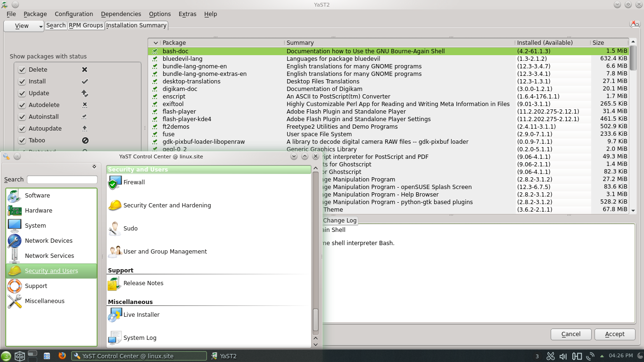Select the Support lifebuoy icon
Viewport: 644px width, 362px height.
[x=15, y=286]
